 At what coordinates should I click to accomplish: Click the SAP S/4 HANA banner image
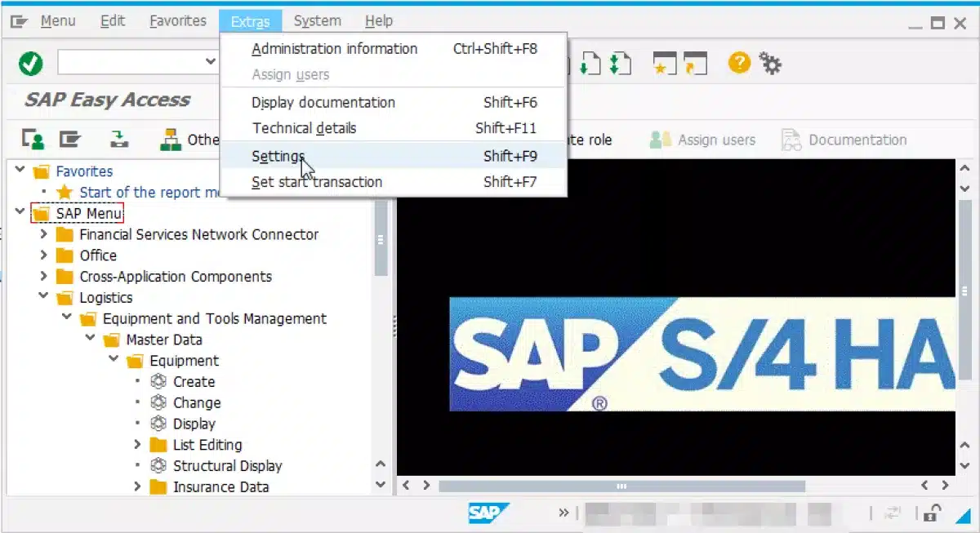(x=702, y=354)
